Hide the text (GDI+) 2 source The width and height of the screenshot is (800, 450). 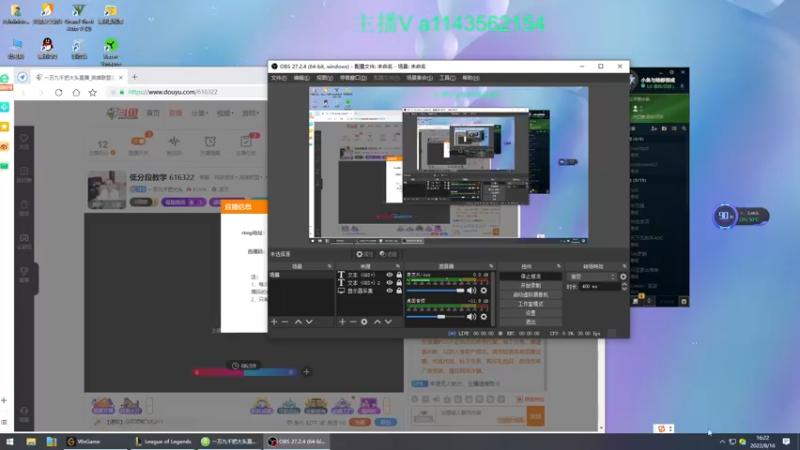click(390, 283)
